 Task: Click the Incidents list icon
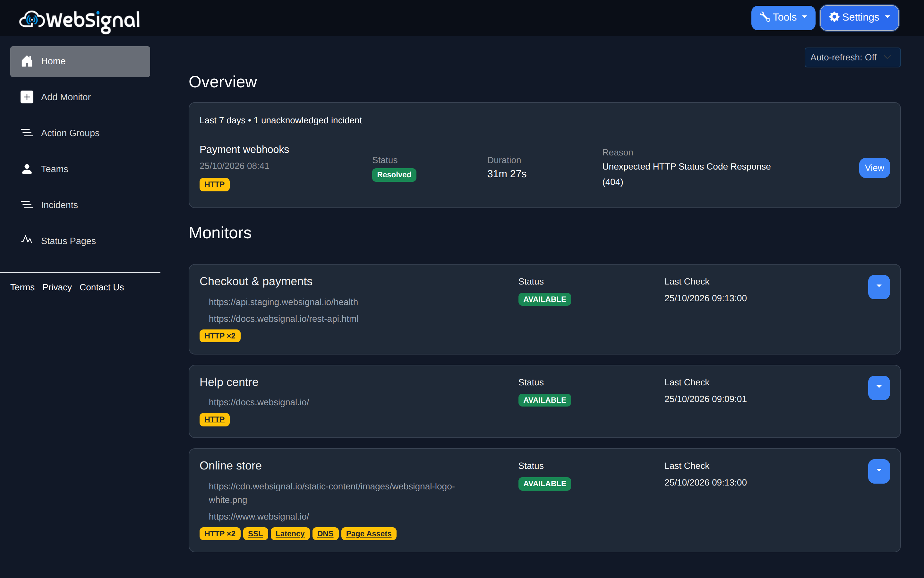pos(27,205)
